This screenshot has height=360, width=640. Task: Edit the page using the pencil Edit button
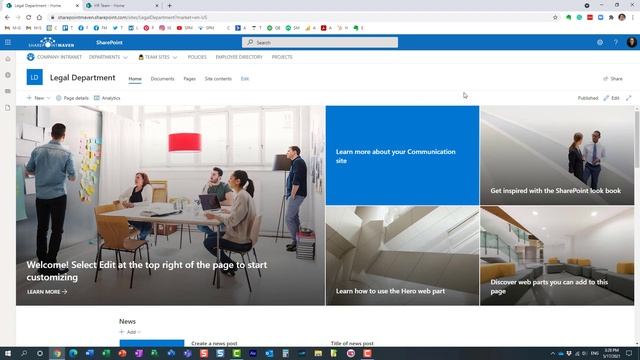611,98
